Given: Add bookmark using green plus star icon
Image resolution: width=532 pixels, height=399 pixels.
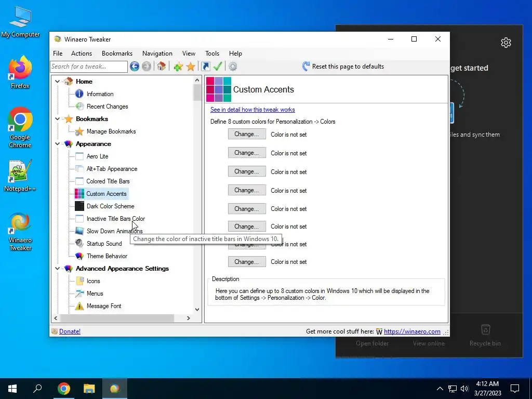Looking at the screenshot, I should pos(178,66).
